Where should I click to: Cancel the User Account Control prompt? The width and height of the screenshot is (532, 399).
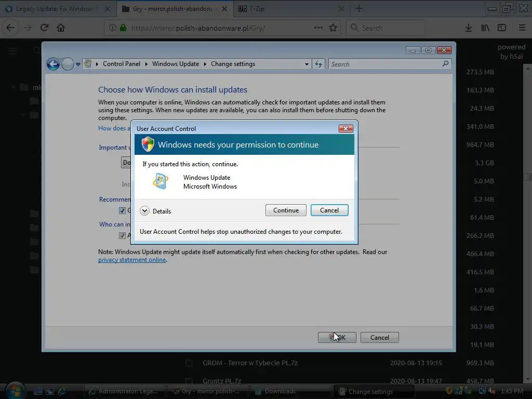[x=329, y=210]
